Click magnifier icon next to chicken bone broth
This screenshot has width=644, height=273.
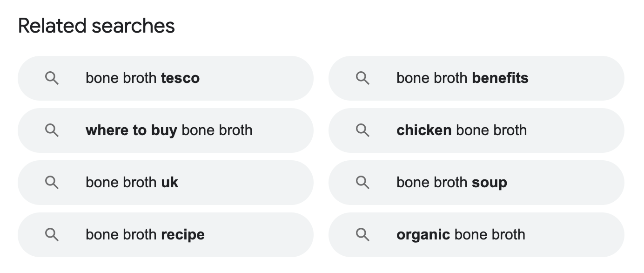coord(362,130)
